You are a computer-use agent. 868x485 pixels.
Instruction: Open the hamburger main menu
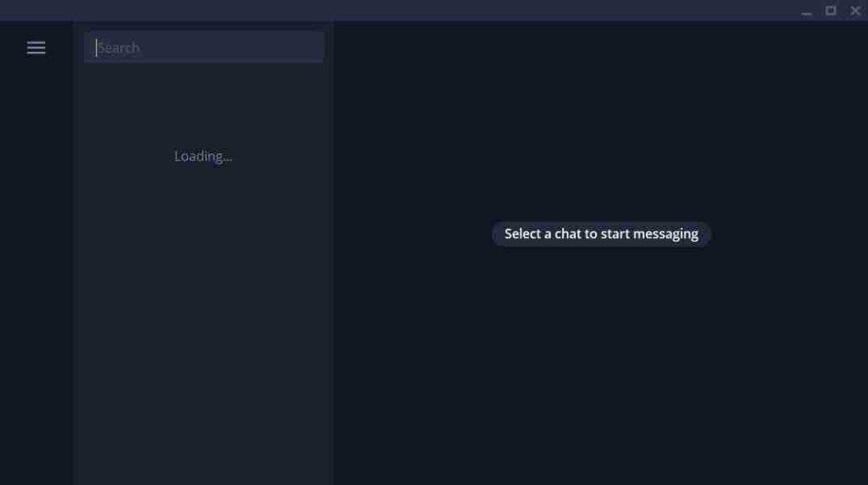pyautogui.click(x=36, y=47)
